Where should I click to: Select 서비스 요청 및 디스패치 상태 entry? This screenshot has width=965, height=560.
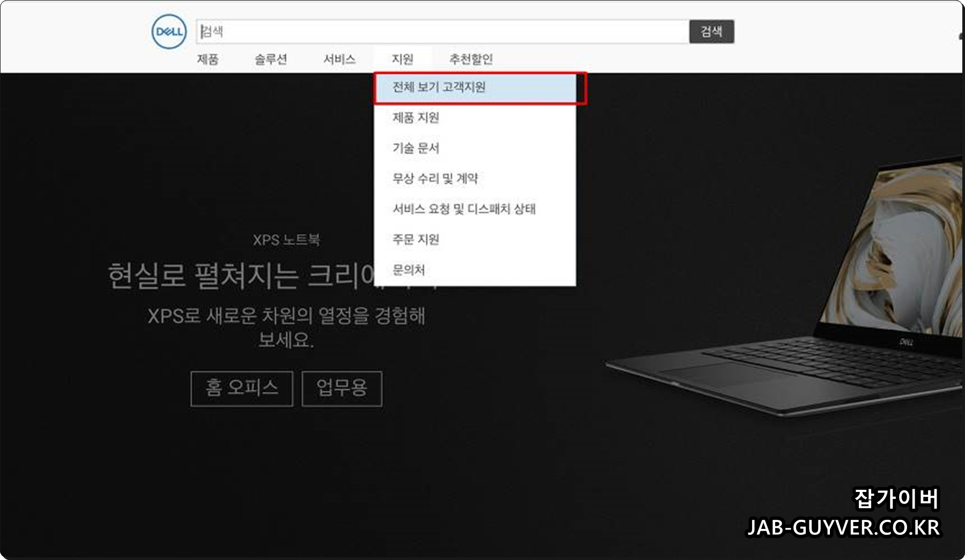(x=475, y=209)
